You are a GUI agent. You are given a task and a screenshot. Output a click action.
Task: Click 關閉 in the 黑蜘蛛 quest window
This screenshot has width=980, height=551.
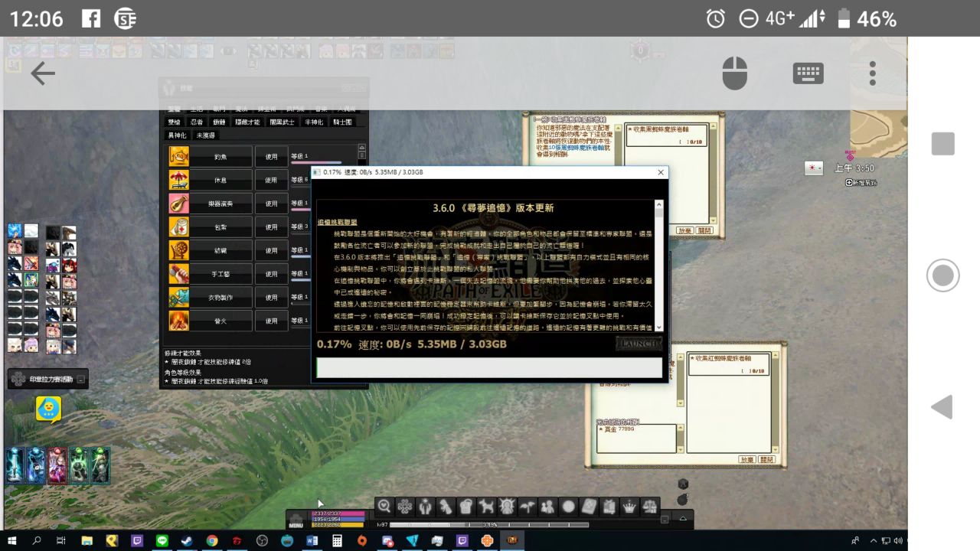pos(704,230)
